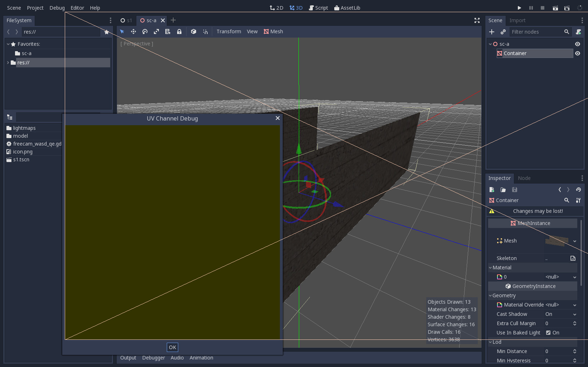
Task: Toggle the local space cube icon
Action: (194, 31)
